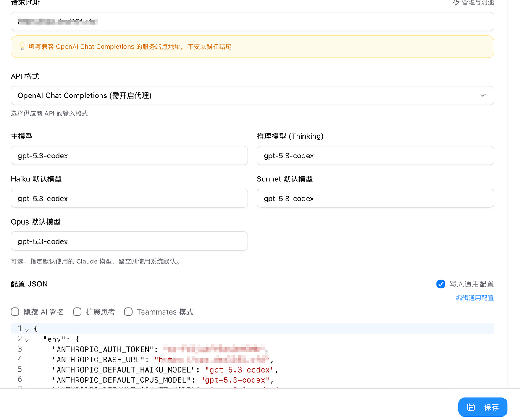Image resolution: width=520 pixels, height=420 pixels.
Task: Collapse the "env" fold arrow on line 2
Action: [27, 340]
